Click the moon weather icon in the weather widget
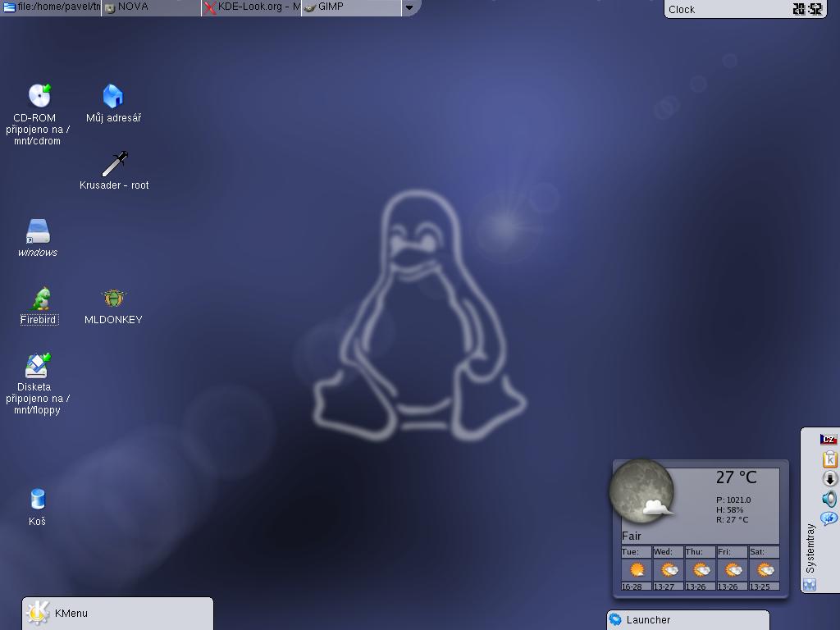 point(641,491)
